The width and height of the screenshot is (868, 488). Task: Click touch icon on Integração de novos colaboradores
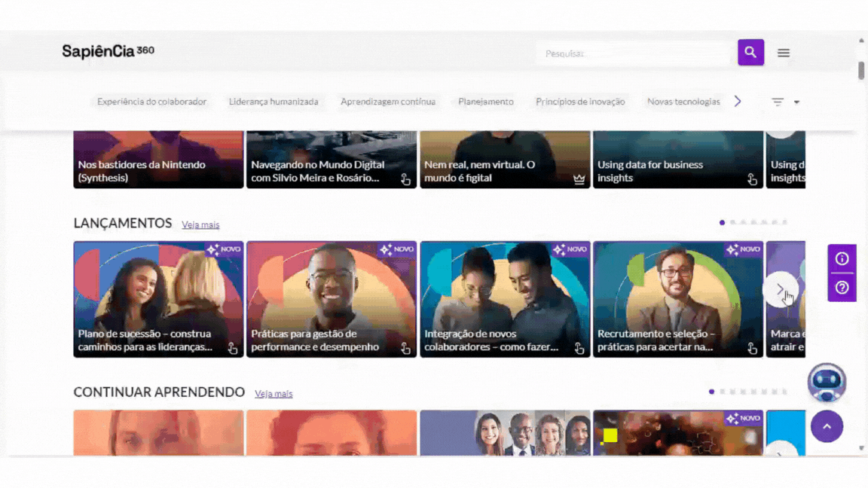(579, 348)
